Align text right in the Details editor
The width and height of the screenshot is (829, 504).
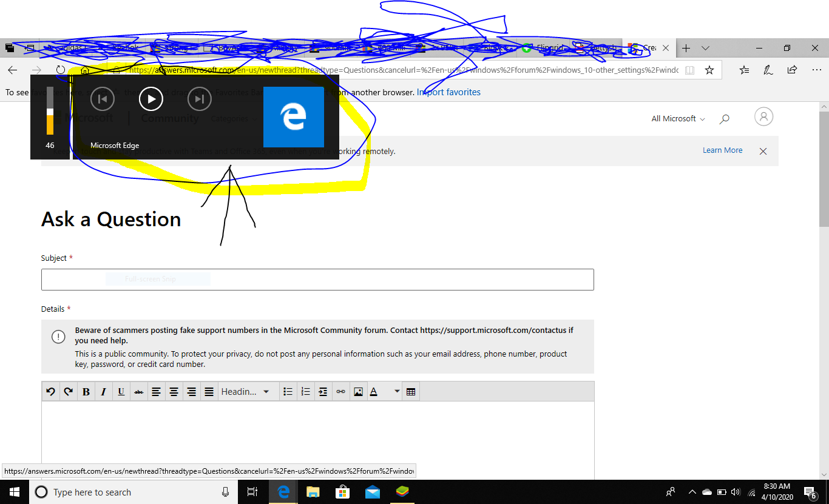[192, 392]
